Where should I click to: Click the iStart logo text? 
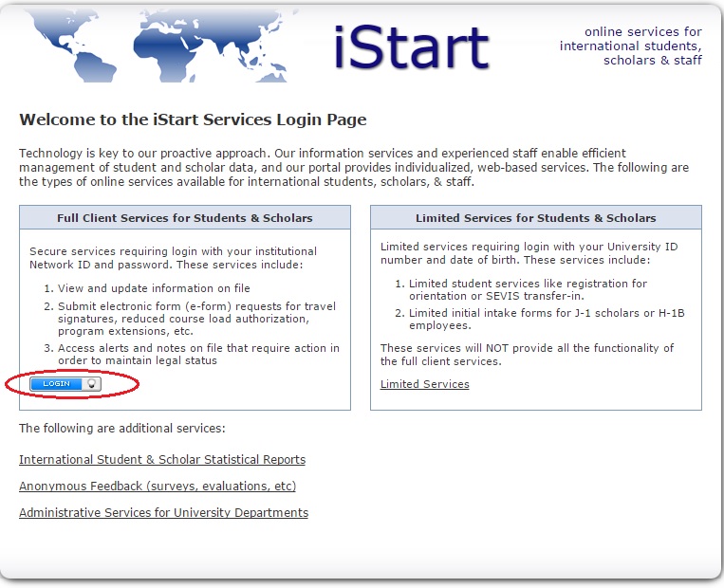(411, 47)
